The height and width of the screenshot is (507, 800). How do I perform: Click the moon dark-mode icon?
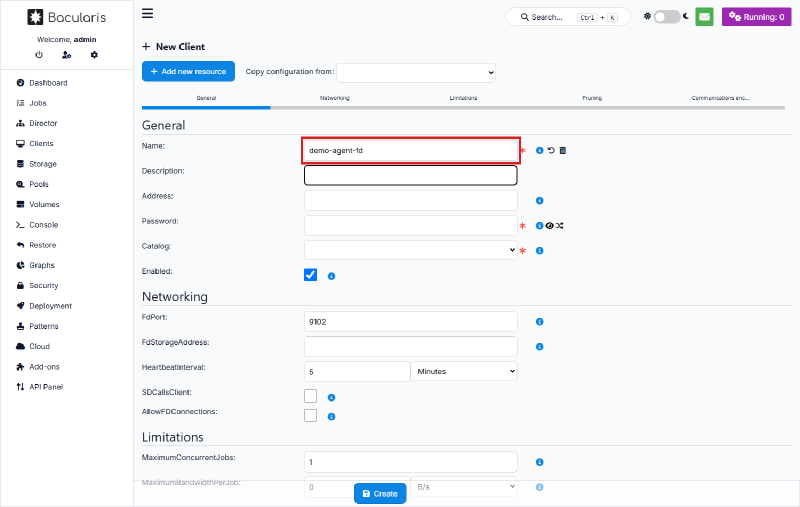[x=686, y=16]
